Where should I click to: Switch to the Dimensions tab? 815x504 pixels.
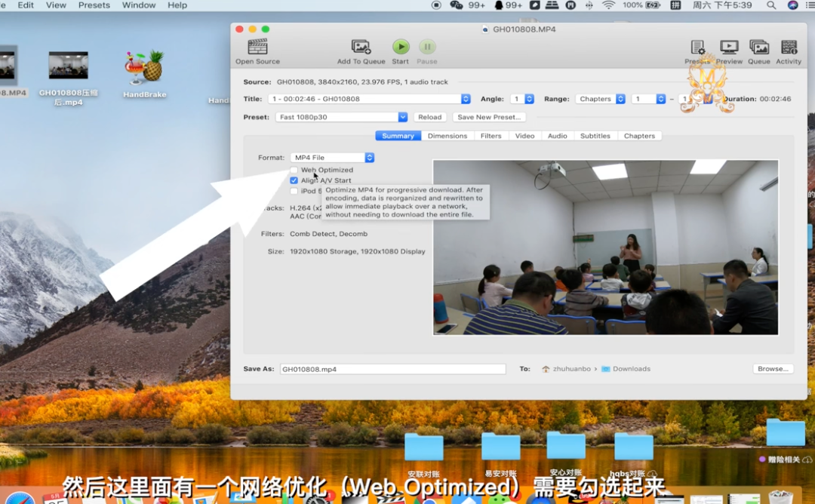pos(447,136)
